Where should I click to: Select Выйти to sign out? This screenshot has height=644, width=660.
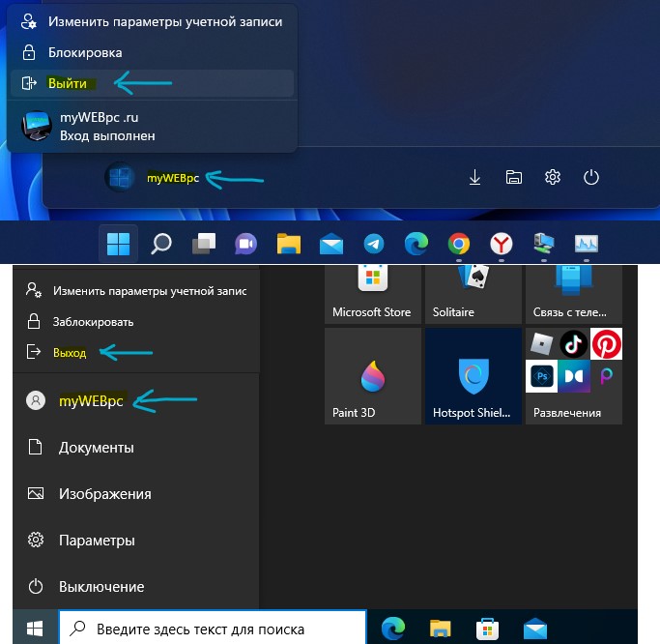tap(152, 83)
